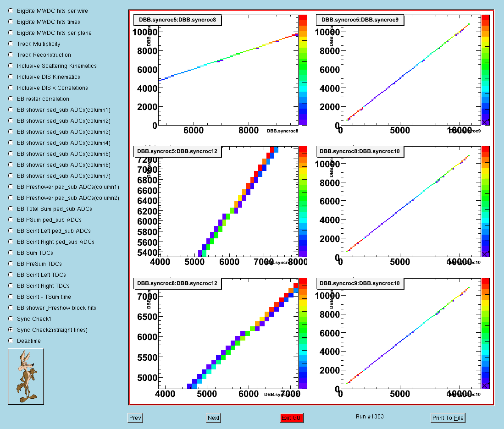The height and width of the screenshot is (429, 504).
Task: Click the red Exit GUI button
Action: pos(292,418)
